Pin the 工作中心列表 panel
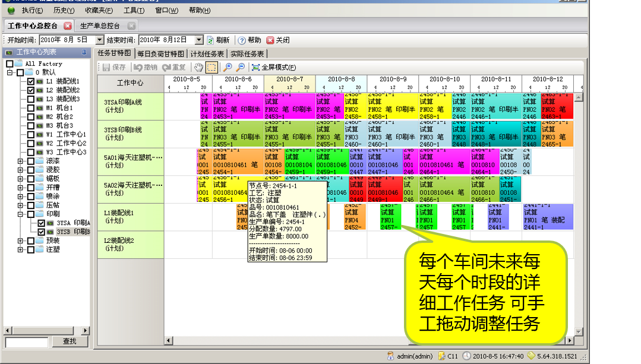The image size is (641, 364). pos(84,53)
